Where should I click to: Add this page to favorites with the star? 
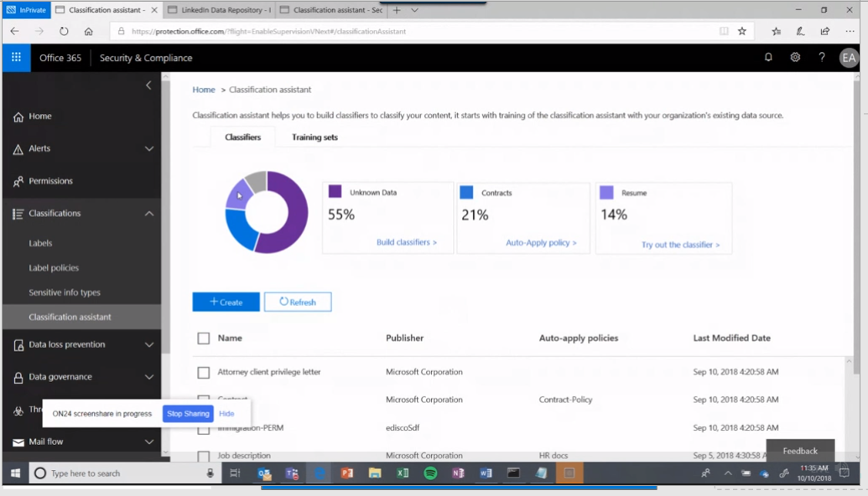click(x=742, y=32)
